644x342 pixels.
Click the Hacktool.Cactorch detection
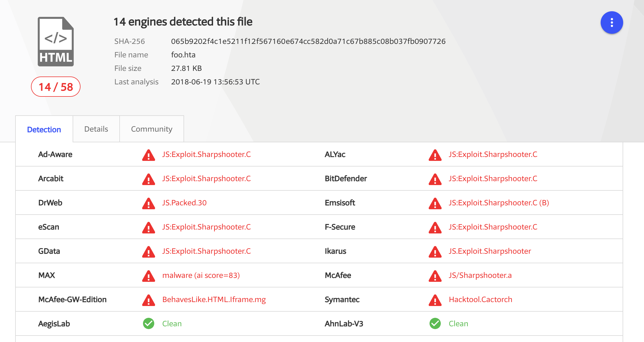click(480, 300)
